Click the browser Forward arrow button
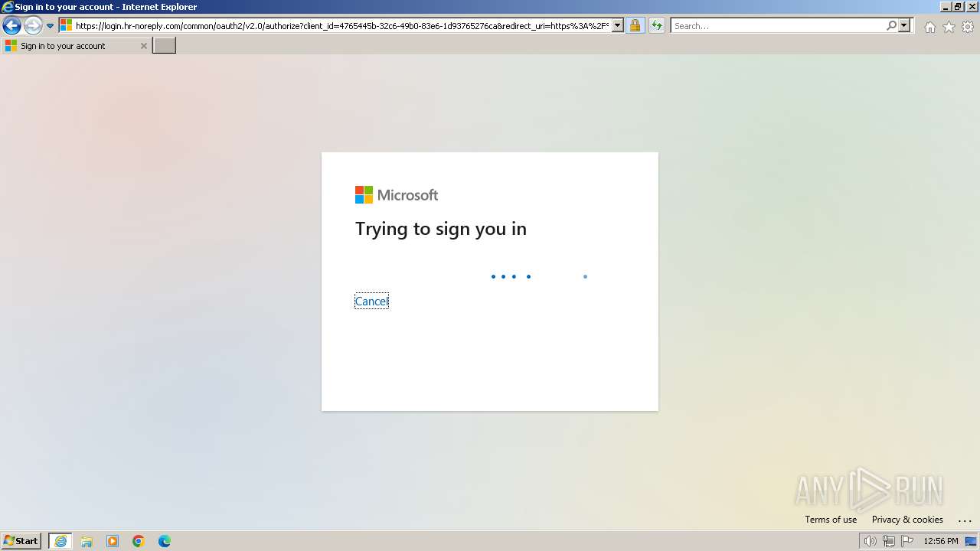980x551 pixels. 33,26
